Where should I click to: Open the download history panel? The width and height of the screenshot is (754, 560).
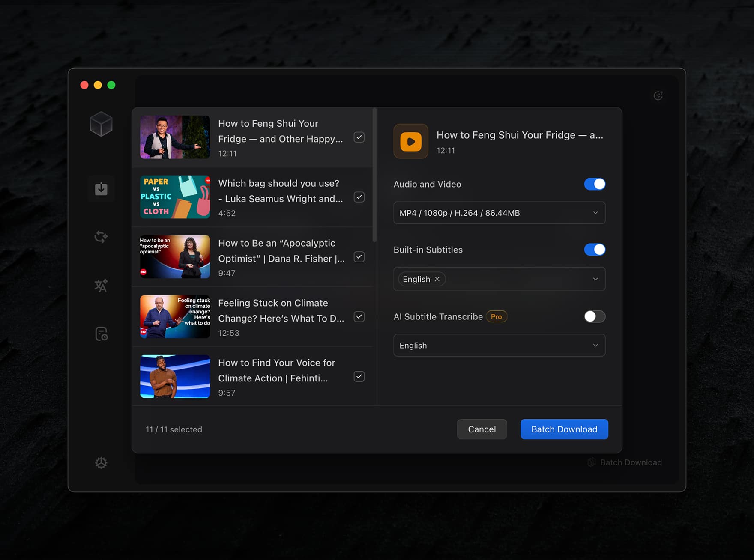coord(101,334)
